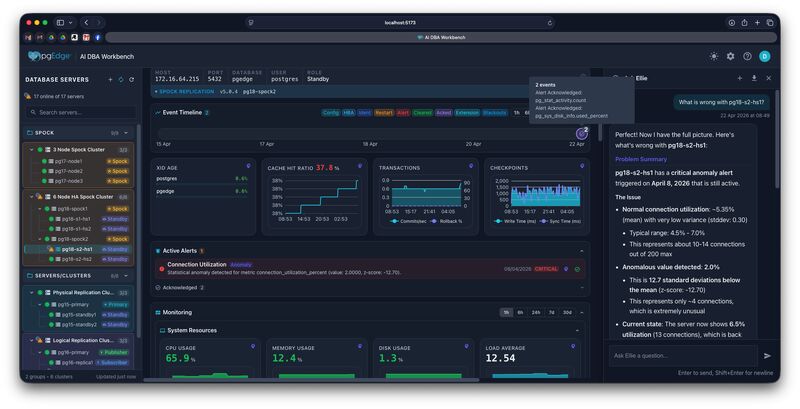Select the 1h Monitoring time range
The image size is (800, 409).
pyautogui.click(x=506, y=312)
